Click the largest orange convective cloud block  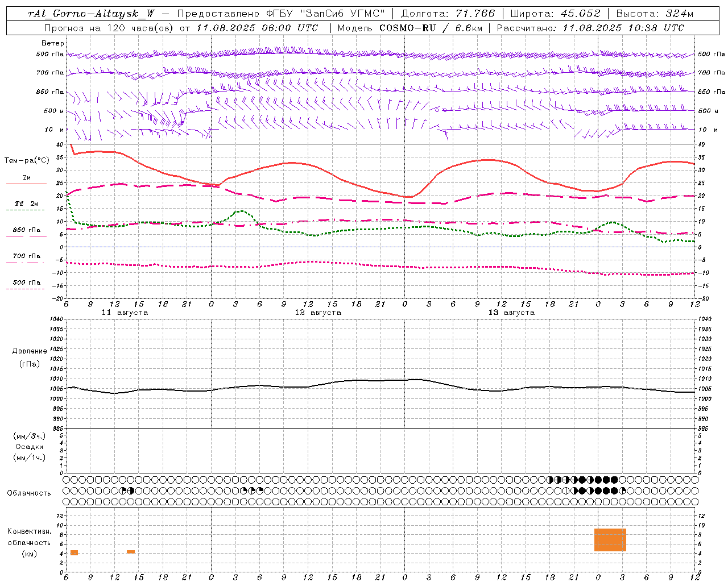click(x=610, y=540)
